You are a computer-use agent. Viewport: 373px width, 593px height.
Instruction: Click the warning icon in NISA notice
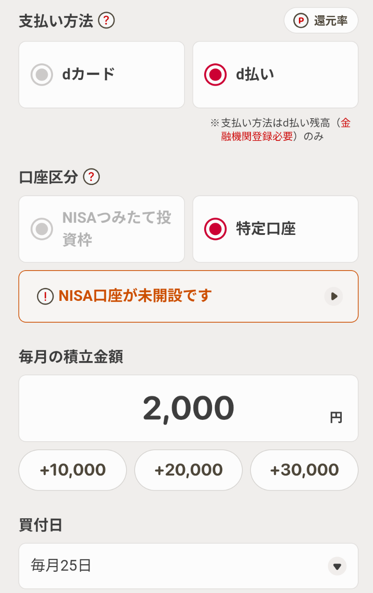coord(45,296)
